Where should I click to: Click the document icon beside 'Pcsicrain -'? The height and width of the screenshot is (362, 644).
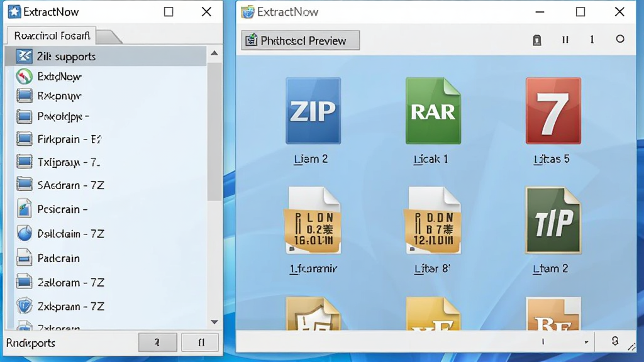click(x=25, y=209)
